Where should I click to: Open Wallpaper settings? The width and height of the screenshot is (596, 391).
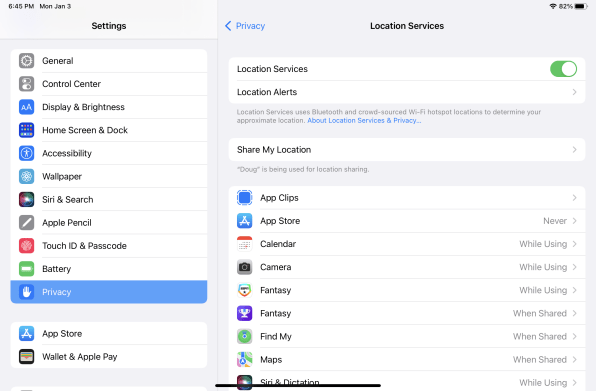(x=109, y=177)
